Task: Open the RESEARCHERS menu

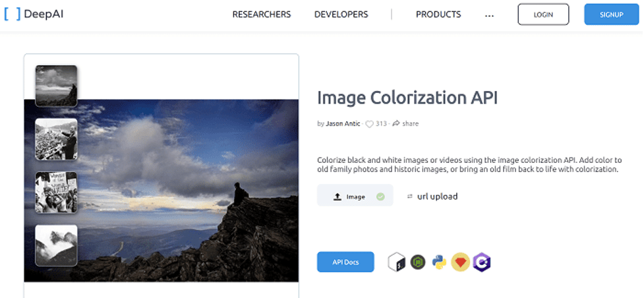Action: [262, 15]
